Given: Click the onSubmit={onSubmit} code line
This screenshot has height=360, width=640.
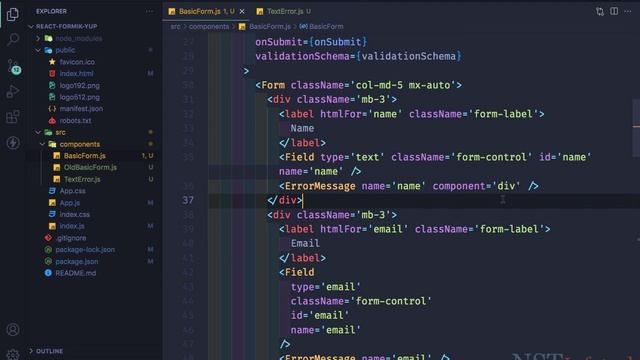Looking at the screenshot, I should tap(311, 42).
